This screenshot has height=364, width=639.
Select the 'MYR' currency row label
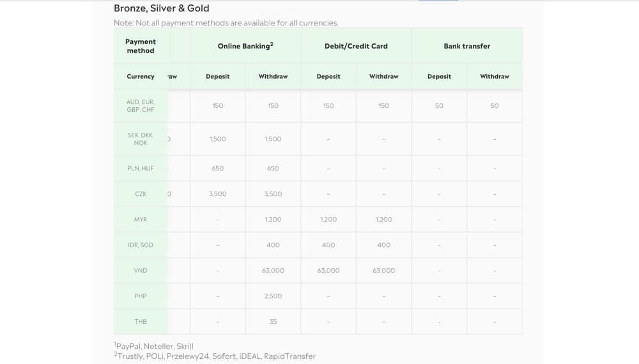click(141, 220)
